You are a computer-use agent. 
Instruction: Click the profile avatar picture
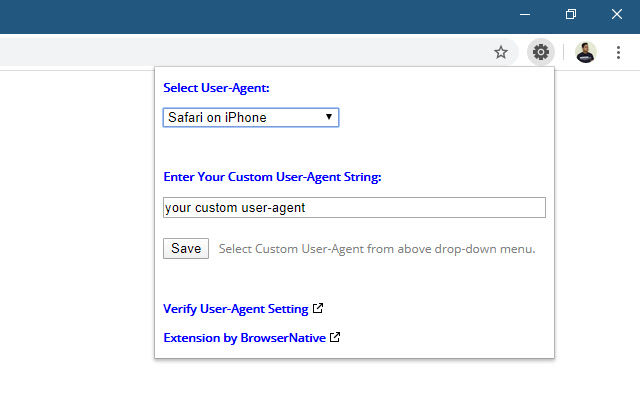[x=586, y=52]
